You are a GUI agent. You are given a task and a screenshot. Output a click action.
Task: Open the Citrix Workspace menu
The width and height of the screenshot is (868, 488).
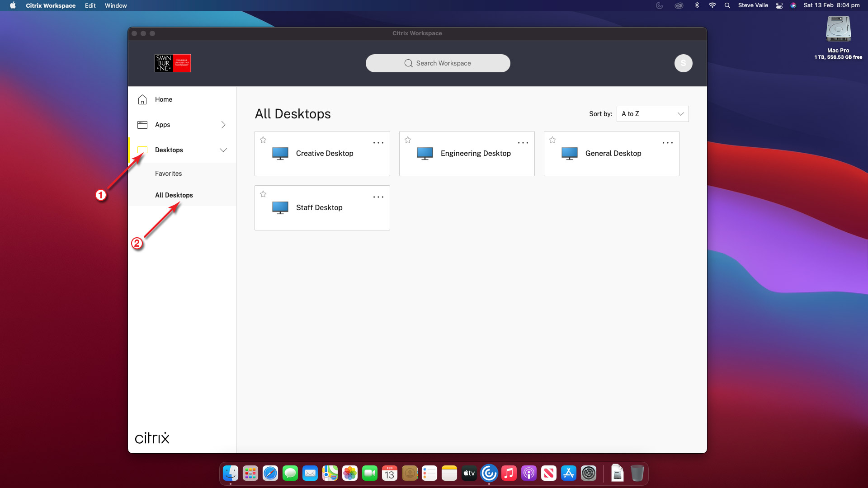[50, 5]
